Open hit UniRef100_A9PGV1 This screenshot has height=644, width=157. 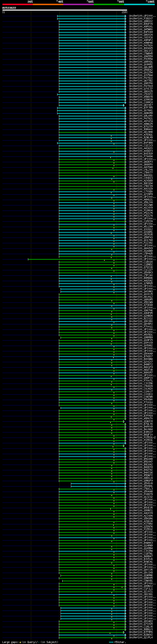click(141, 27)
